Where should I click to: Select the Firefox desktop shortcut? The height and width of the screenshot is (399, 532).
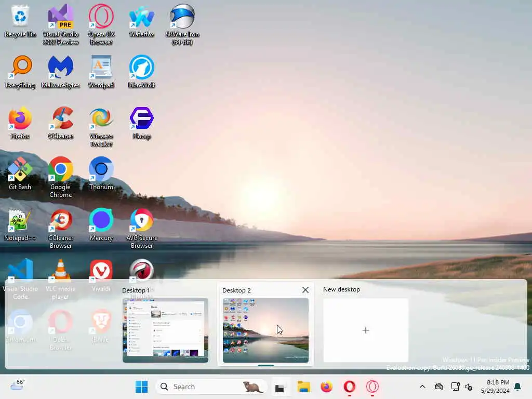pyautogui.click(x=20, y=123)
